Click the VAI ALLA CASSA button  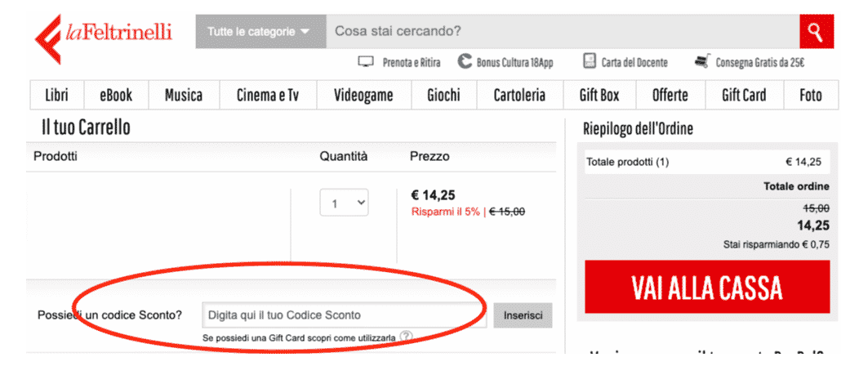pos(707,287)
